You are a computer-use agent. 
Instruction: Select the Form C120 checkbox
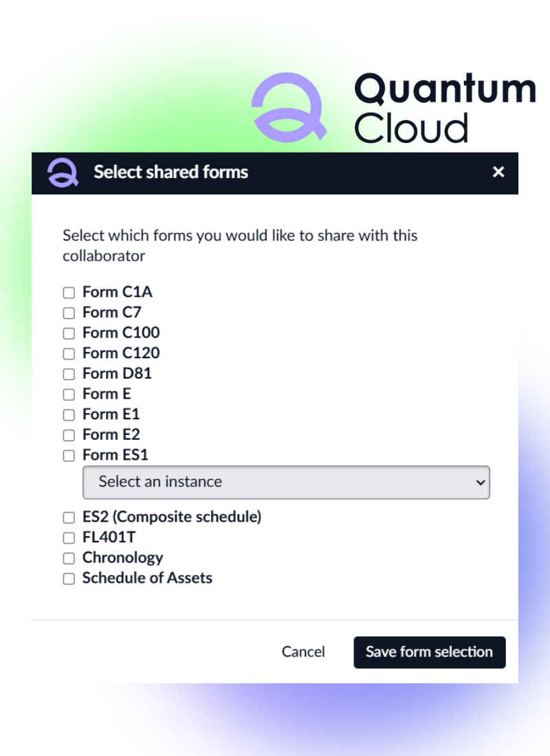click(x=69, y=354)
